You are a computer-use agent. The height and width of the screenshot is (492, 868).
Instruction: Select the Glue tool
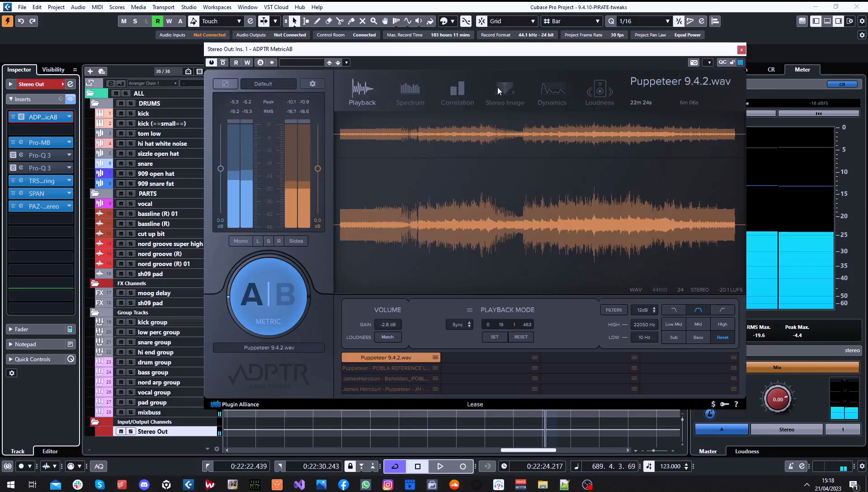click(351, 21)
